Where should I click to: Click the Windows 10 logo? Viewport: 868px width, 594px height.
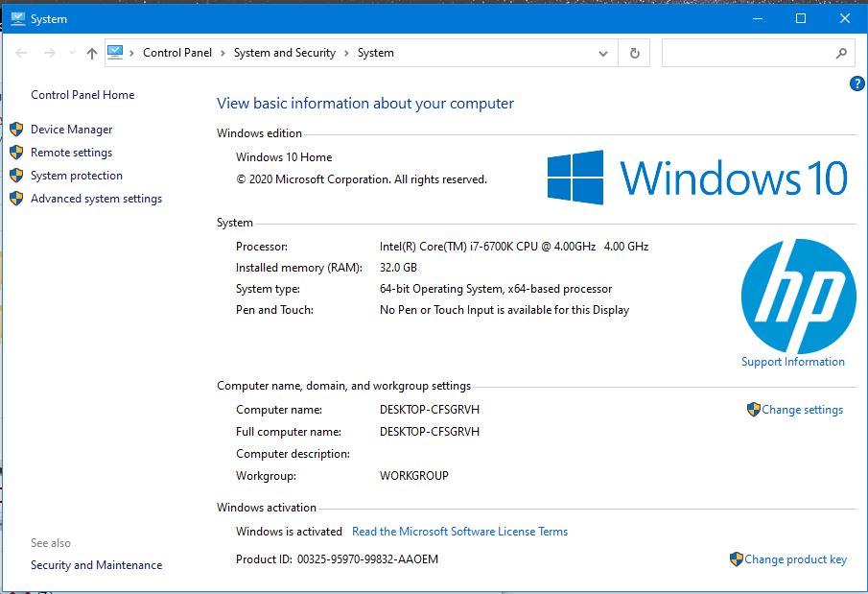click(x=697, y=178)
